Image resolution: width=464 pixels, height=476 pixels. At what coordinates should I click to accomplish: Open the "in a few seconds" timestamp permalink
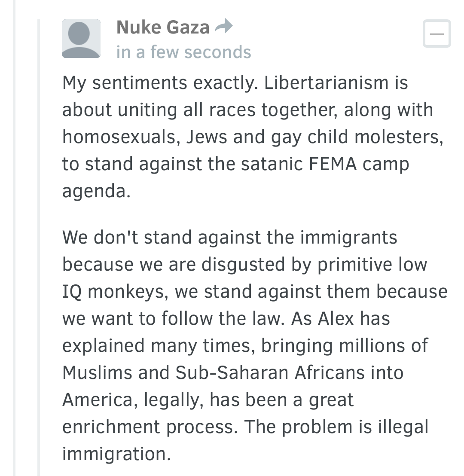point(184,52)
